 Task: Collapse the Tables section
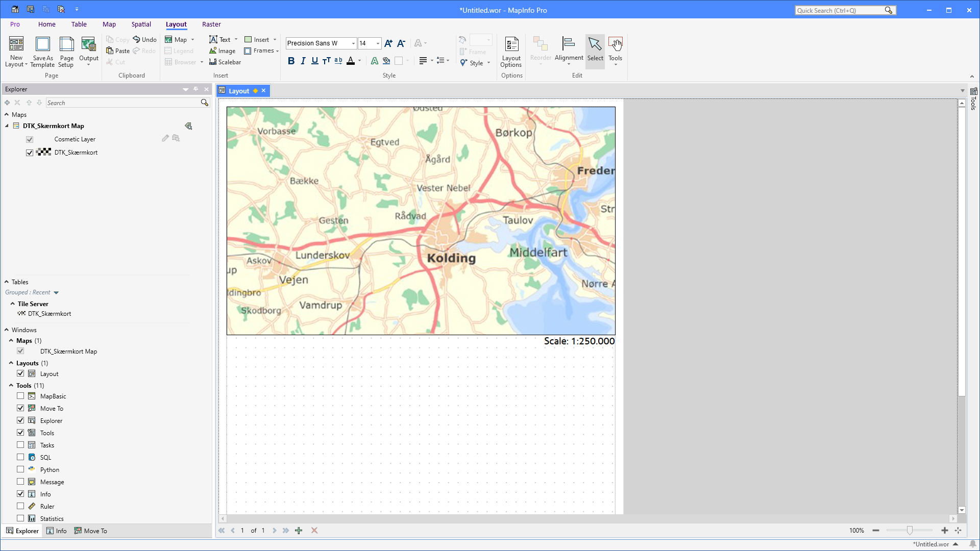click(6, 282)
